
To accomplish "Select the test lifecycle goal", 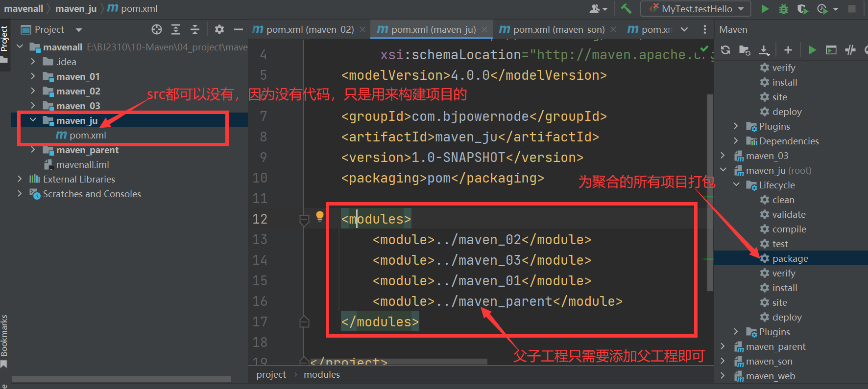I will click(780, 244).
